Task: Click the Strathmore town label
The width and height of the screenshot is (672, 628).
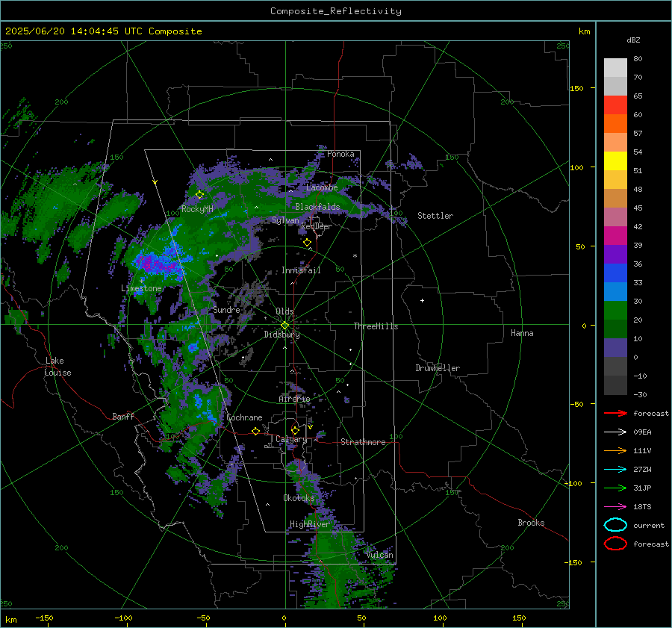Action: [x=363, y=442]
